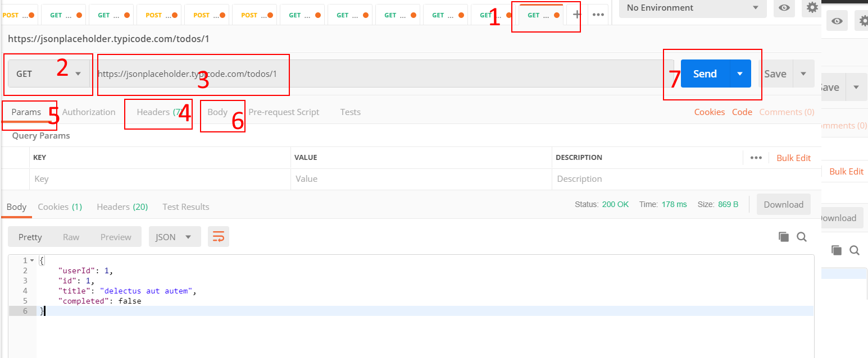The image size is (868, 358).
Task: Open the GET method dropdown
Action: 48,74
